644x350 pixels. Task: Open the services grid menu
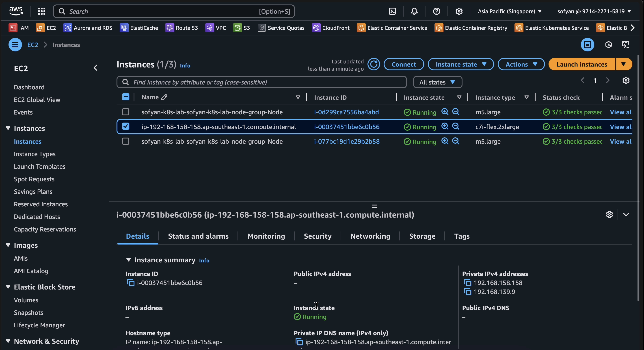41,11
